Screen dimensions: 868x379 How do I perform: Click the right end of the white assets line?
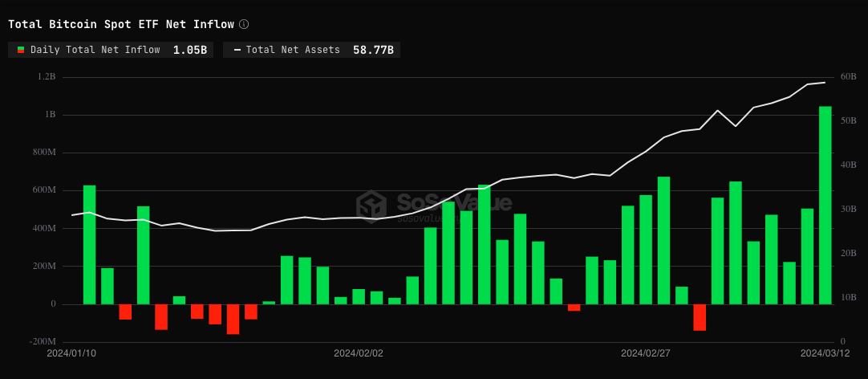pyautogui.click(x=825, y=83)
